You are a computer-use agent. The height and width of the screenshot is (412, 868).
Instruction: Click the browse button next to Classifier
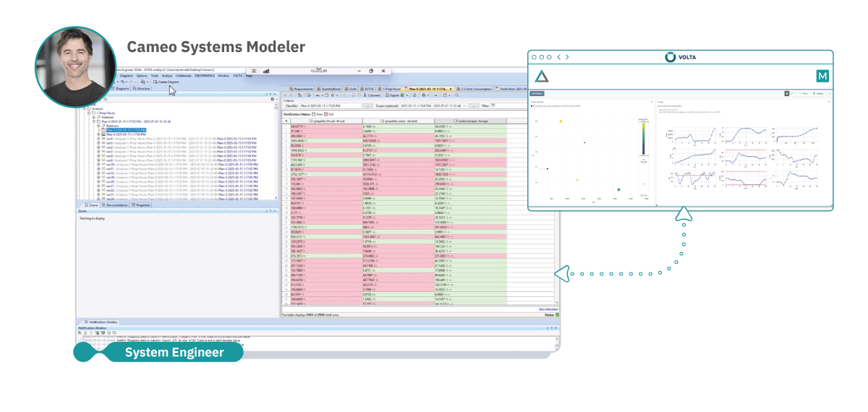[369, 106]
